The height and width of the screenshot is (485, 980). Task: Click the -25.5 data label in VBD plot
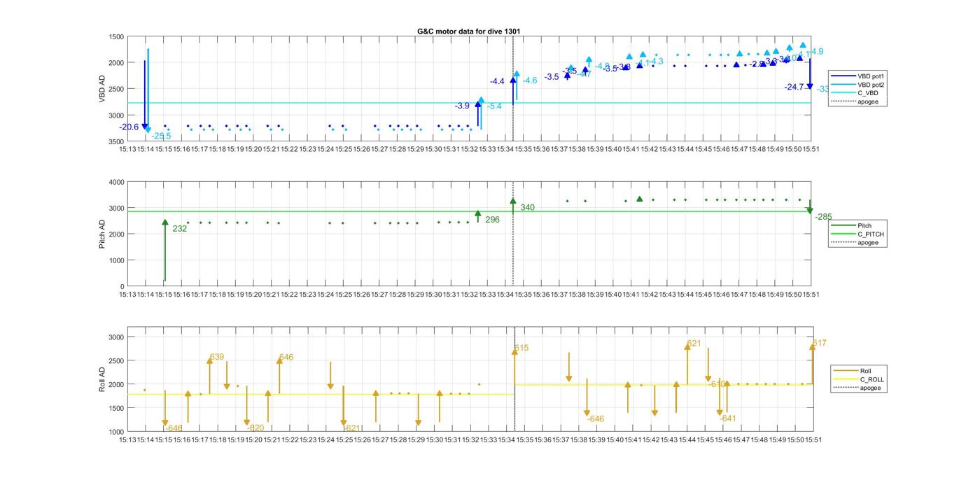[x=161, y=136]
